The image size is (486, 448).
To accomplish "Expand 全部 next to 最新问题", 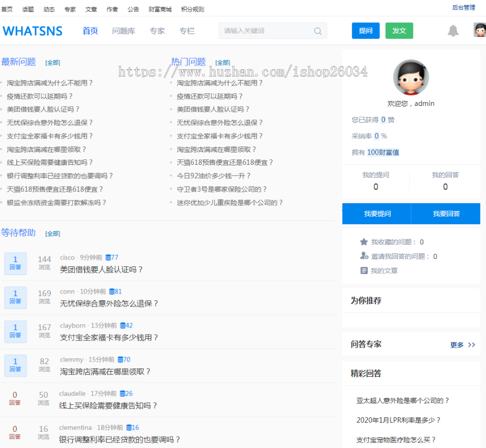I will point(53,62).
